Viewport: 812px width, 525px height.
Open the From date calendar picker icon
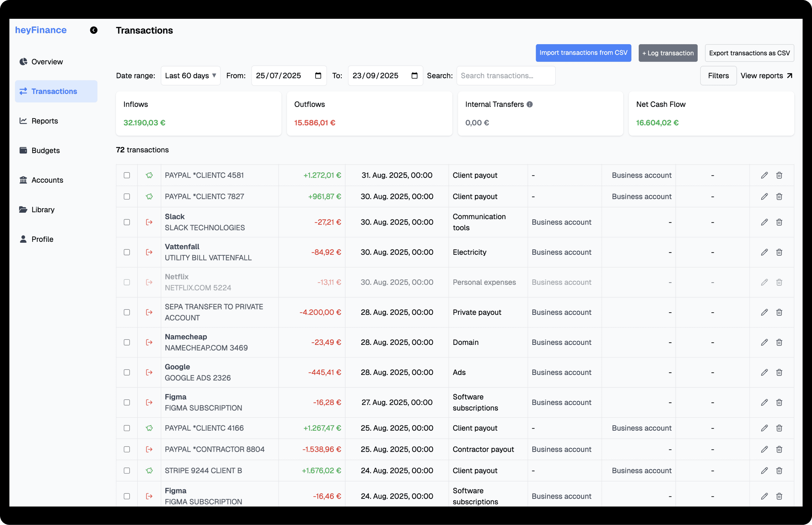(318, 76)
